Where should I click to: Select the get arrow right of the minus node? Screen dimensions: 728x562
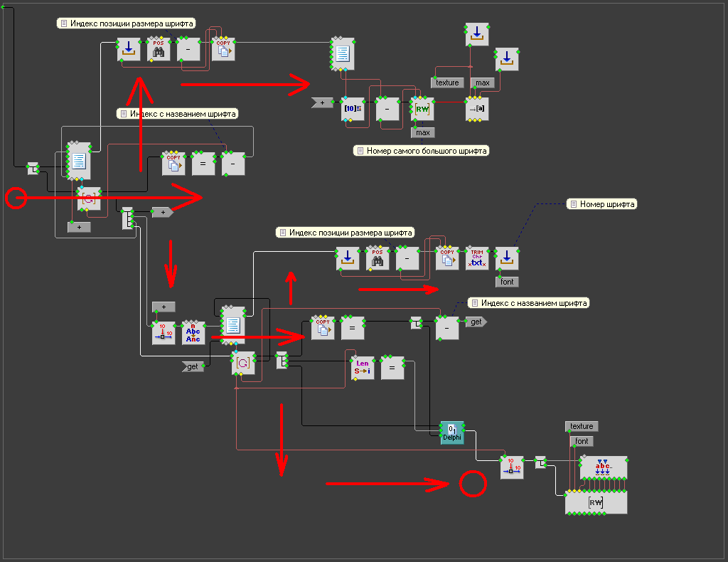tap(476, 322)
